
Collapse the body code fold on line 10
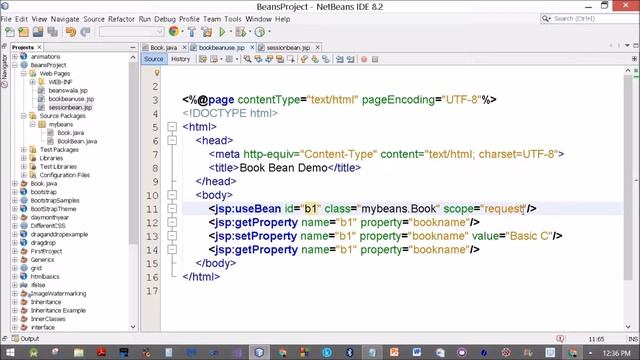coord(172,195)
